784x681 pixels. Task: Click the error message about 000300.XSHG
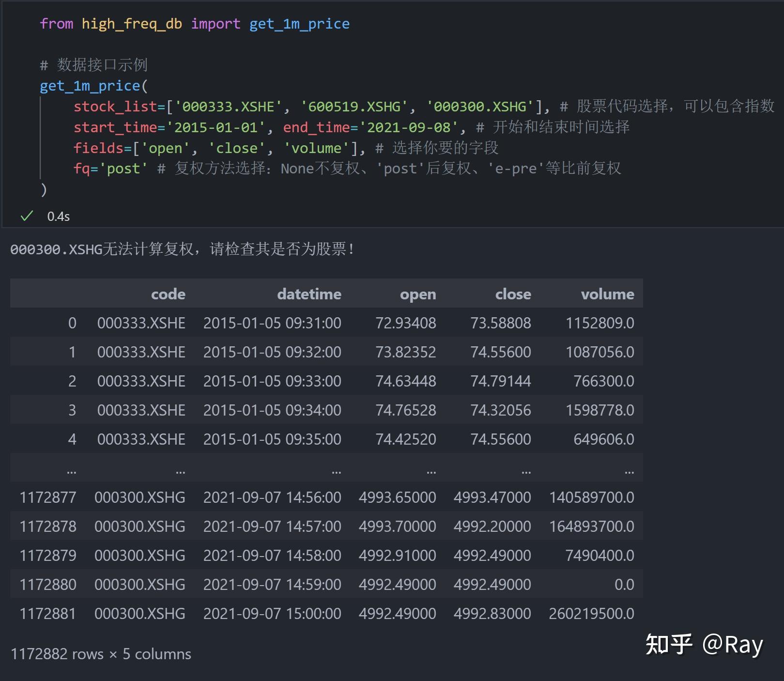pos(182,249)
